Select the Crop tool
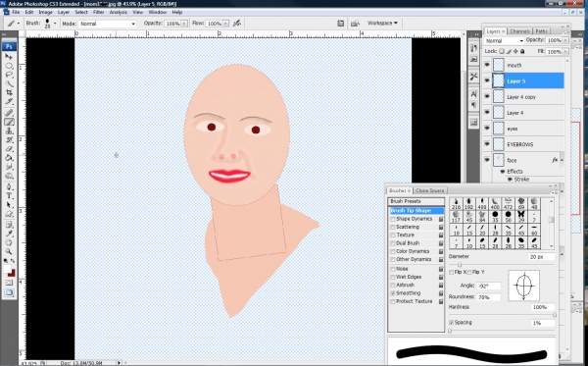This screenshot has width=588, height=366. (9, 92)
